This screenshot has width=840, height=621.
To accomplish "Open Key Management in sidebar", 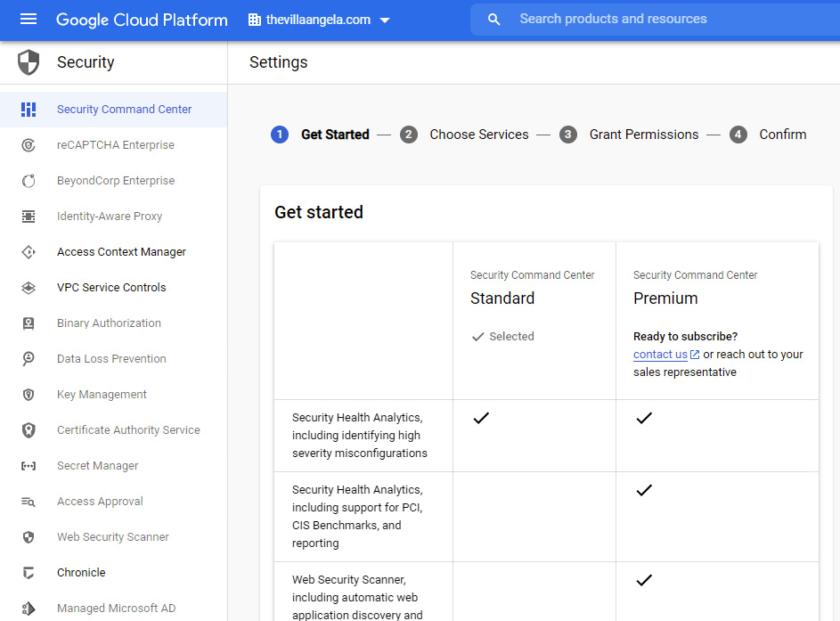I will [113, 395].
